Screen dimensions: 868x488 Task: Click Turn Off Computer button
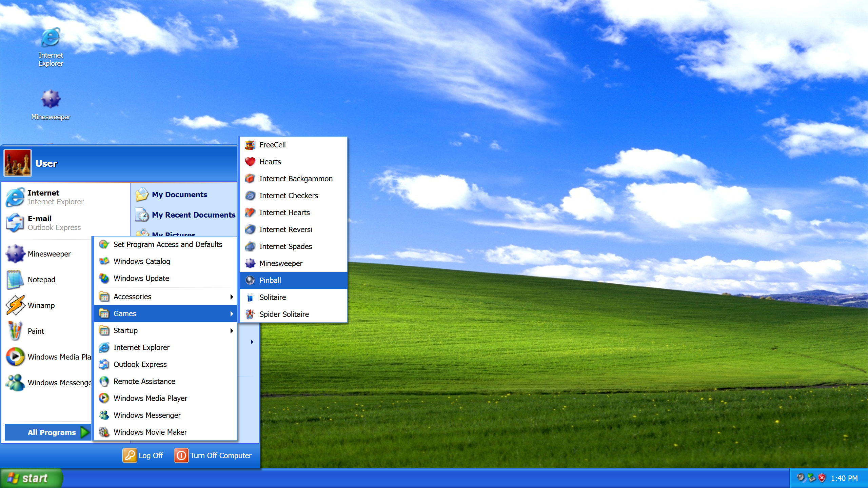tap(213, 455)
